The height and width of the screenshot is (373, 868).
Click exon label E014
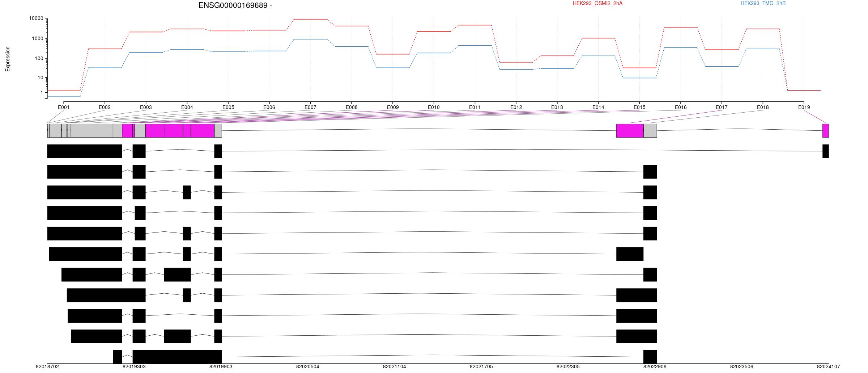(x=598, y=107)
